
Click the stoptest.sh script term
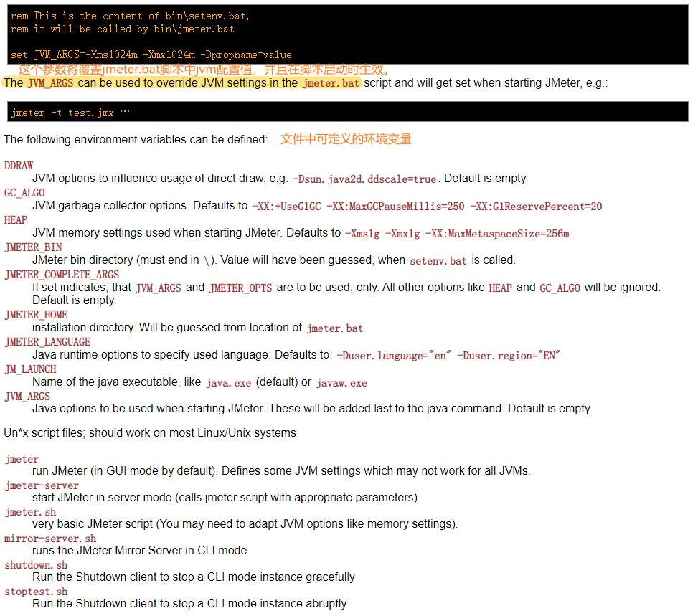click(37, 592)
